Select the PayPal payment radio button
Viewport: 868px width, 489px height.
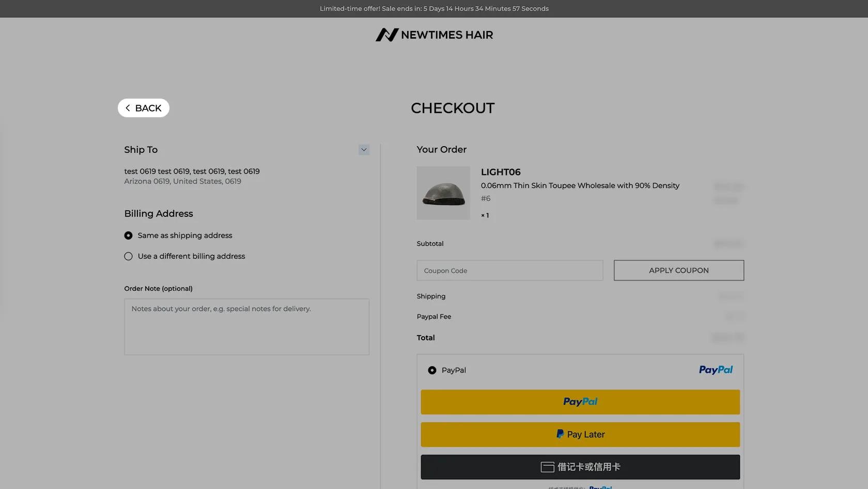[432, 370]
